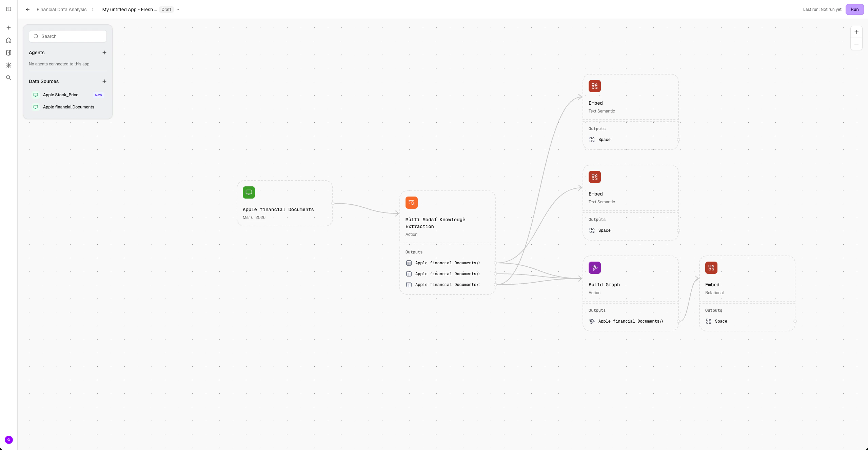Click the breadcrumb chevron after Financial Data Analysis

(92, 9)
